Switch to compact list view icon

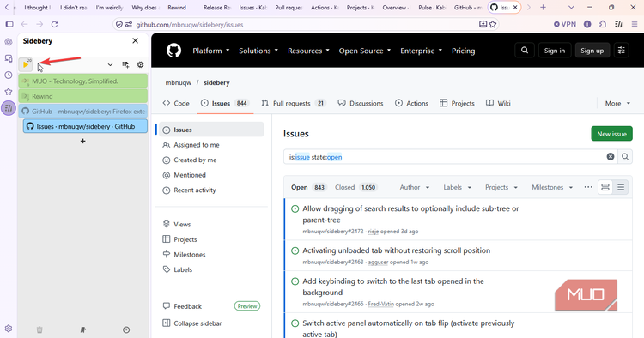621,188
